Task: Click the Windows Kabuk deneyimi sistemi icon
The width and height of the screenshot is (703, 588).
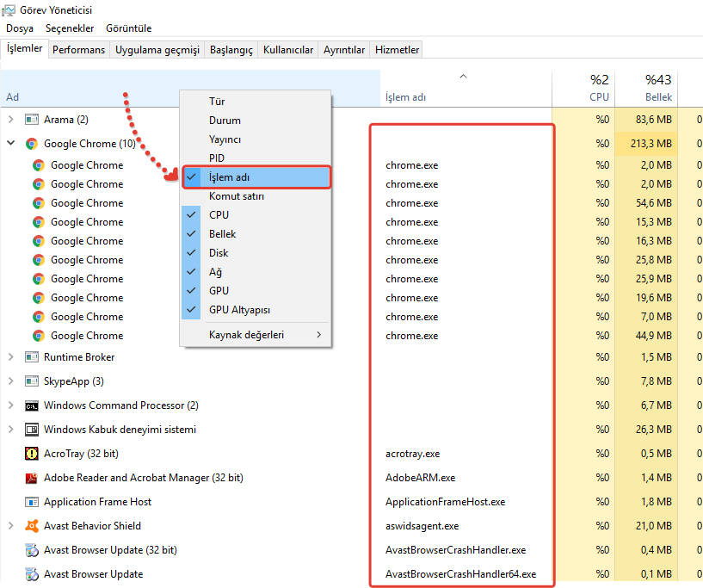Action: coord(32,430)
